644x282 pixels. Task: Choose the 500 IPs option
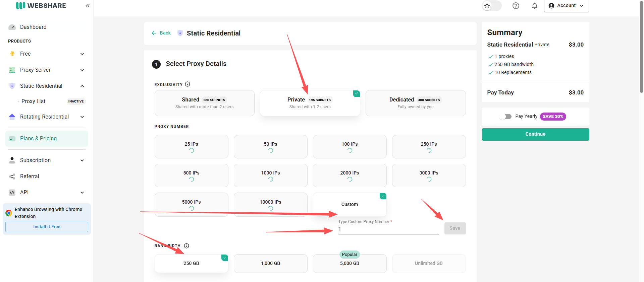pos(192,175)
